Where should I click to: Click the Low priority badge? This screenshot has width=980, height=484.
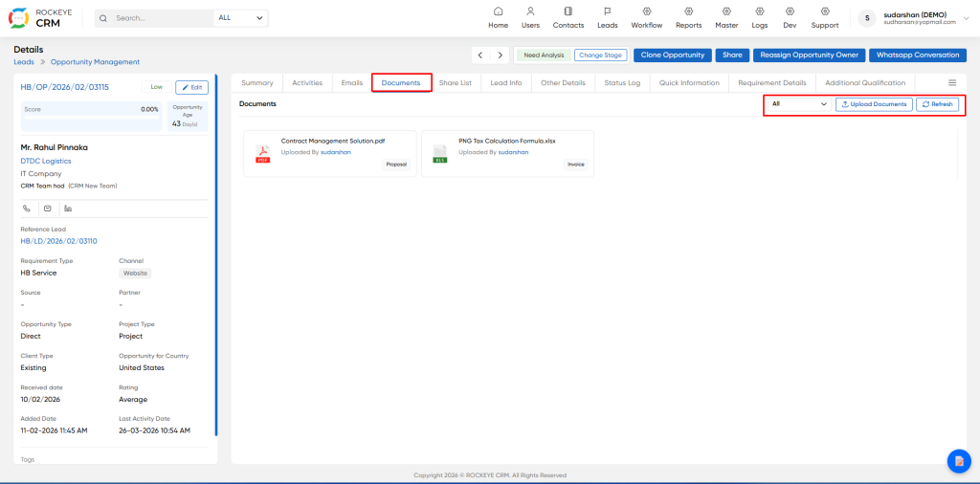[157, 87]
